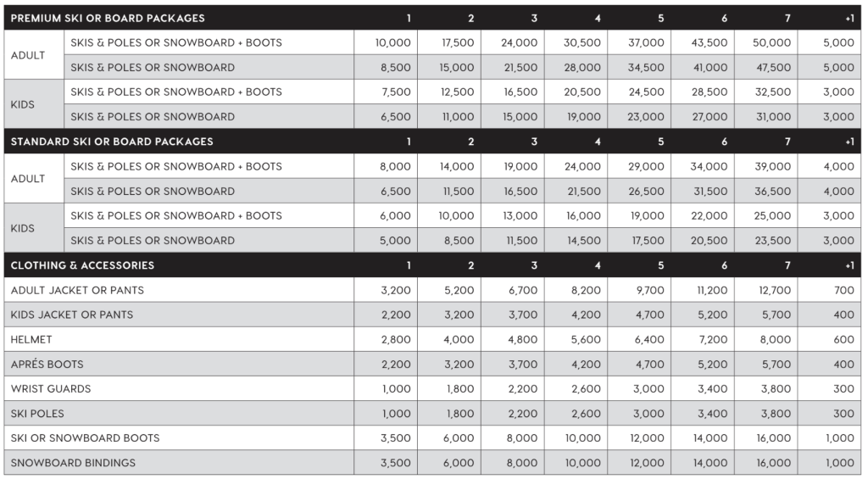868x479 pixels.
Task: Click the Snowboard Bindings row label
Action: (73, 463)
